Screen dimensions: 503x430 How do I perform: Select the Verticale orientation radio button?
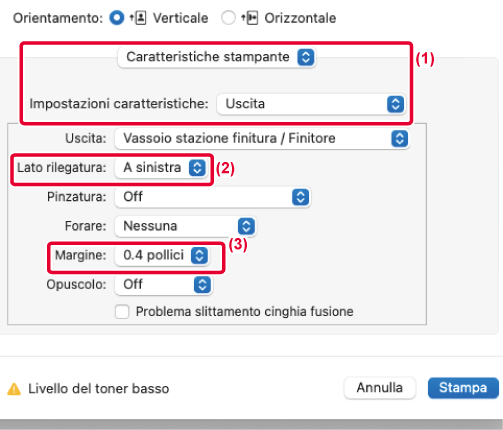pos(117,18)
